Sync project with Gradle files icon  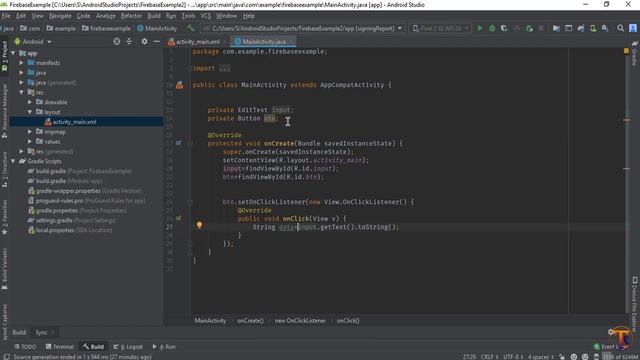click(x=580, y=28)
